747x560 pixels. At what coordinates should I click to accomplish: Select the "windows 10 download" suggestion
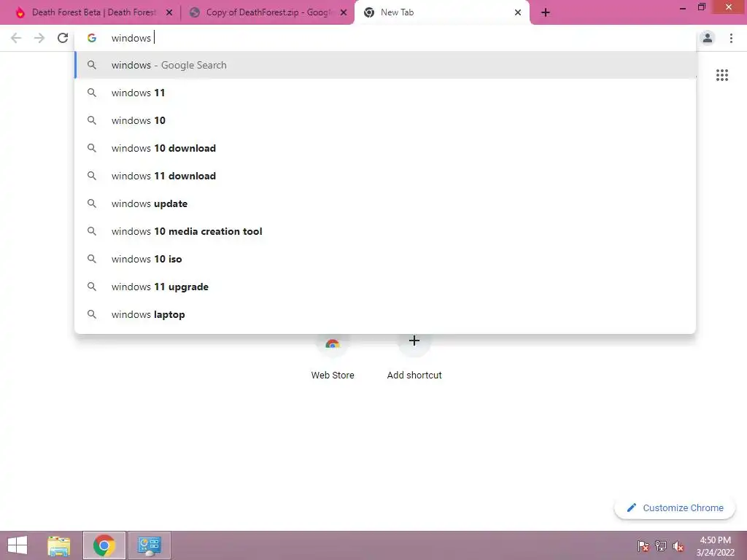[x=385, y=148]
